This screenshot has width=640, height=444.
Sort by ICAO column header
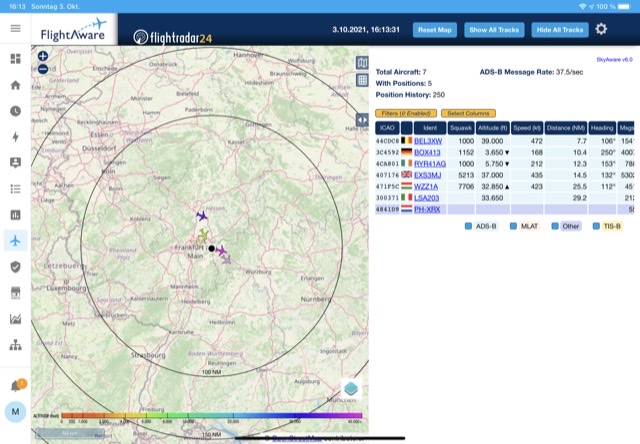coord(387,128)
